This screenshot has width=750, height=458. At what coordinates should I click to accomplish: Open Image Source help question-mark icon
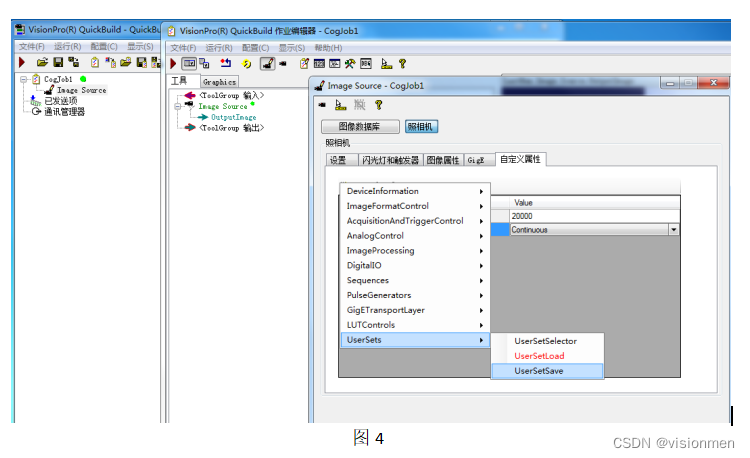[x=378, y=105]
